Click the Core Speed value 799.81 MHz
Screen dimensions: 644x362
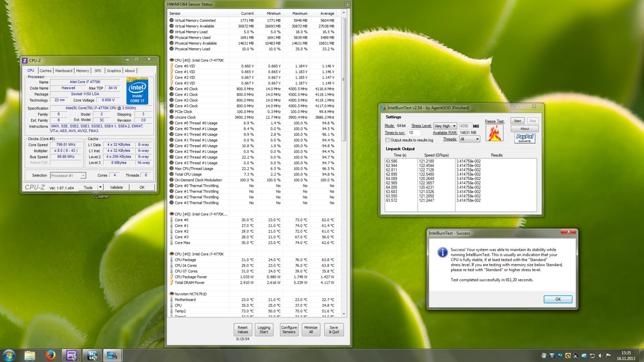tap(66, 145)
